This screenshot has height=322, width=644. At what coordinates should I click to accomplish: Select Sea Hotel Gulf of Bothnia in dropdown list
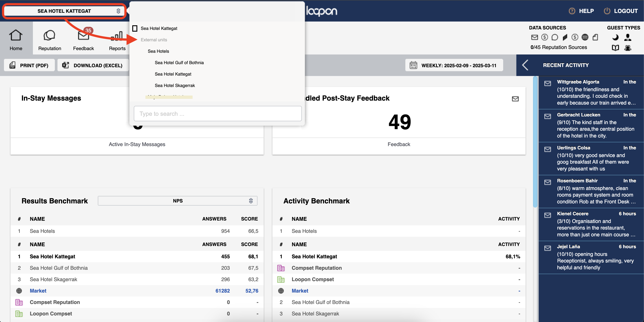(179, 63)
